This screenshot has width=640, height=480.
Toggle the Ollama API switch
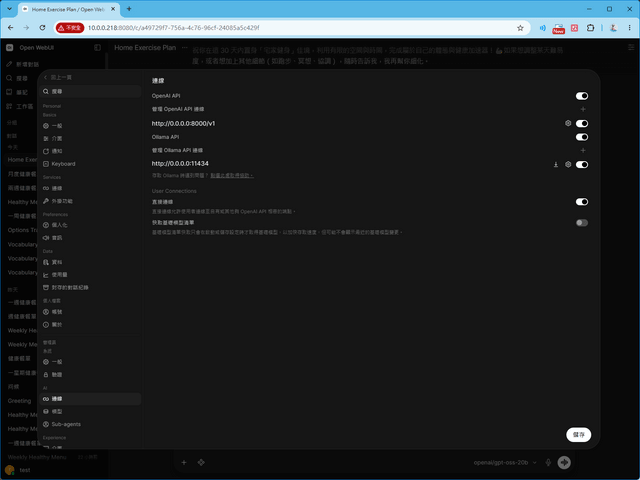tap(582, 137)
